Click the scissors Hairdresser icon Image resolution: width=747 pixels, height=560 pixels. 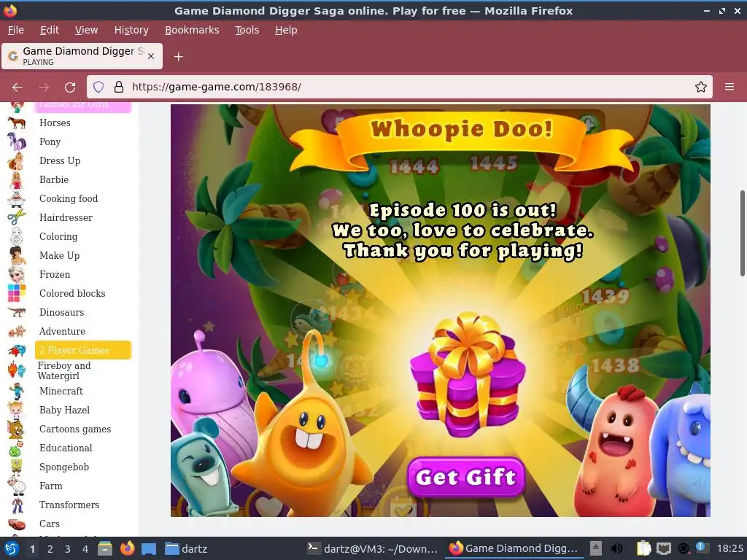pos(17,217)
